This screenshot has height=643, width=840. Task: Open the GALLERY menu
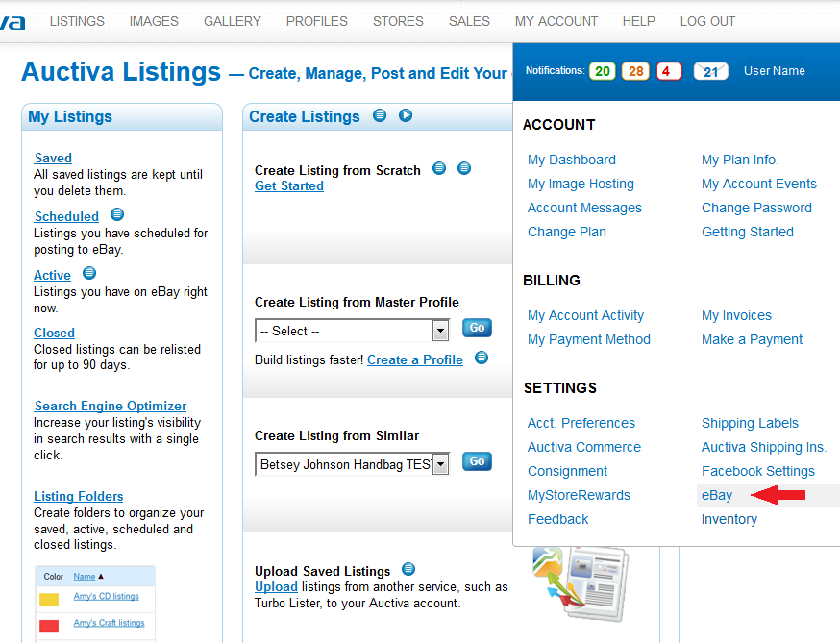(x=233, y=21)
